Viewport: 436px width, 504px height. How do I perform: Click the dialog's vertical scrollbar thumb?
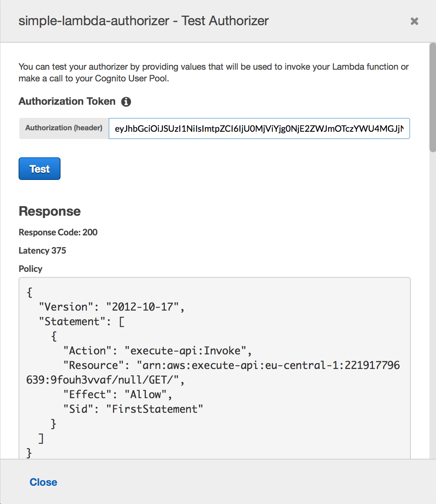point(432,97)
